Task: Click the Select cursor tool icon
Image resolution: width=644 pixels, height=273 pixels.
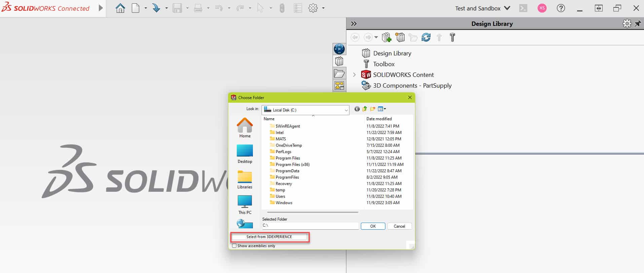Action: click(x=260, y=8)
